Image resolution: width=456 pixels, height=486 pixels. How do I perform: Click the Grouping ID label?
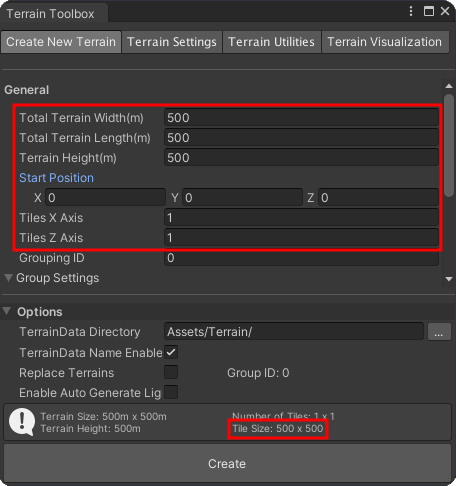pyautogui.click(x=52, y=258)
